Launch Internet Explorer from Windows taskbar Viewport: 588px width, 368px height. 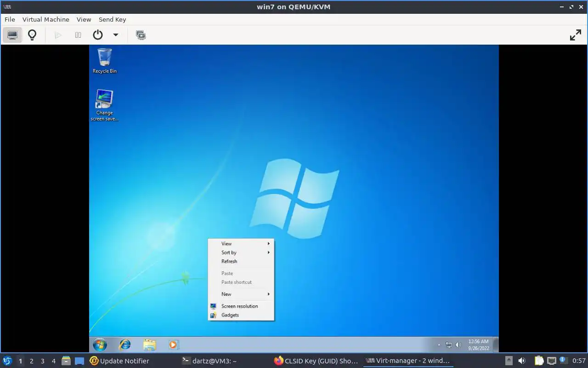point(125,345)
